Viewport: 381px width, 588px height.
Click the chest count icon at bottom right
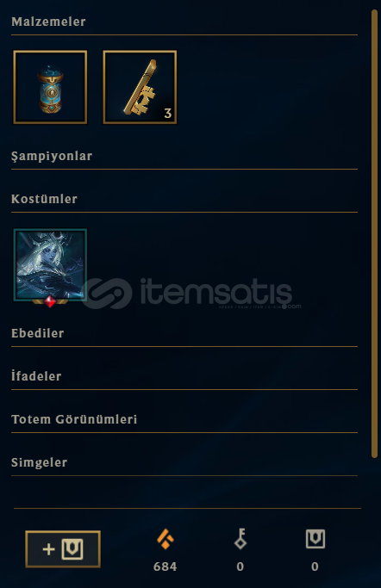click(x=315, y=539)
